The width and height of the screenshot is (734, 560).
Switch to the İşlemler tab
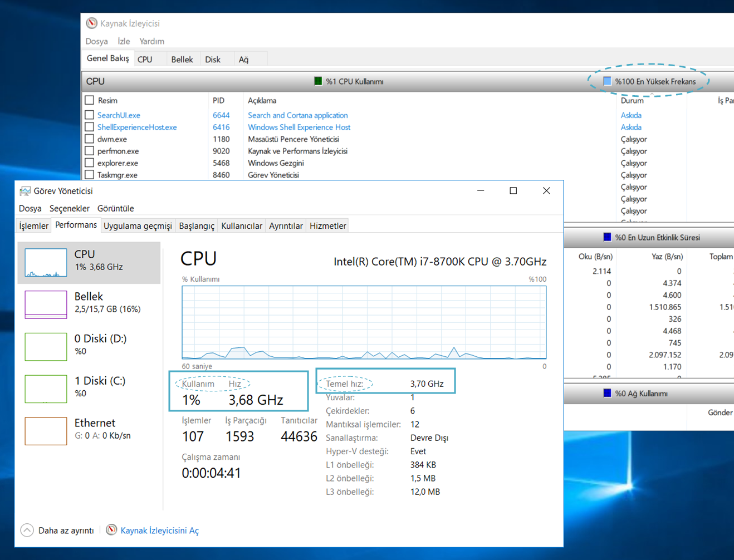tap(33, 225)
